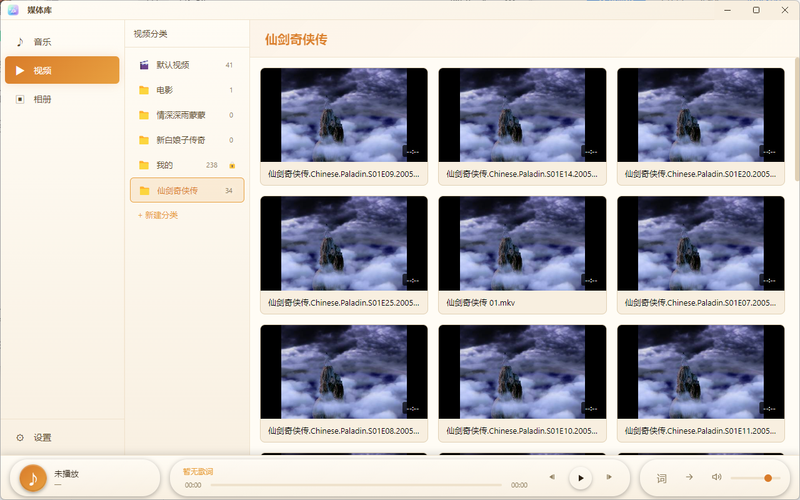This screenshot has height=500, width=800.
Task: Click the orange music note album icon
Action: (33, 478)
